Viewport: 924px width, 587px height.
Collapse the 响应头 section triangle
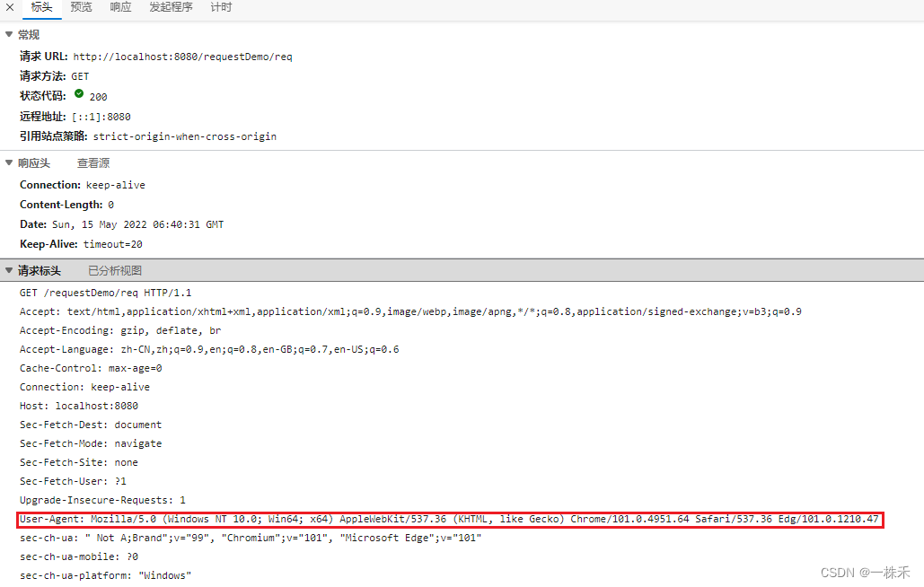tap(9, 163)
